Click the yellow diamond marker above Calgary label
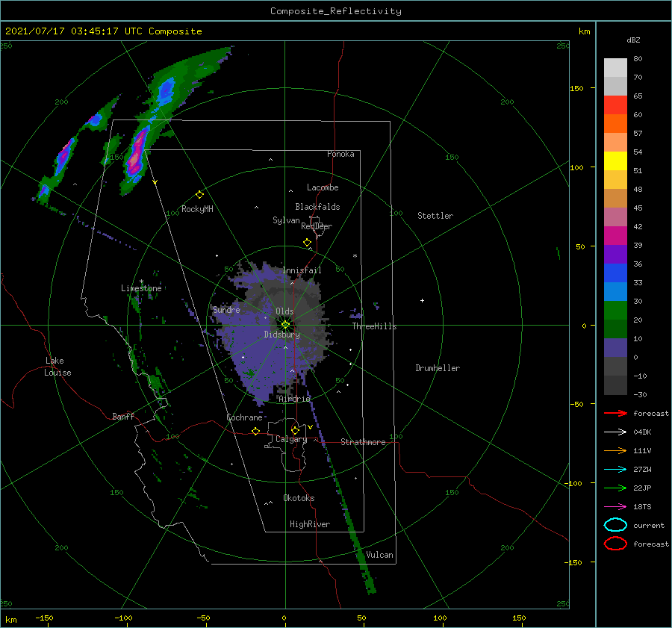Viewport: 672px width, 628px height. [x=295, y=430]
